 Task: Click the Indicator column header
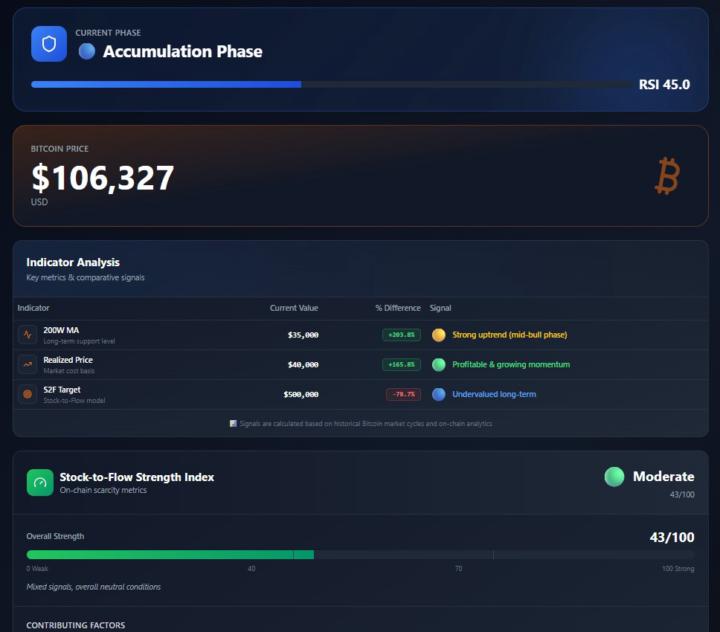(x=33, y=308)
